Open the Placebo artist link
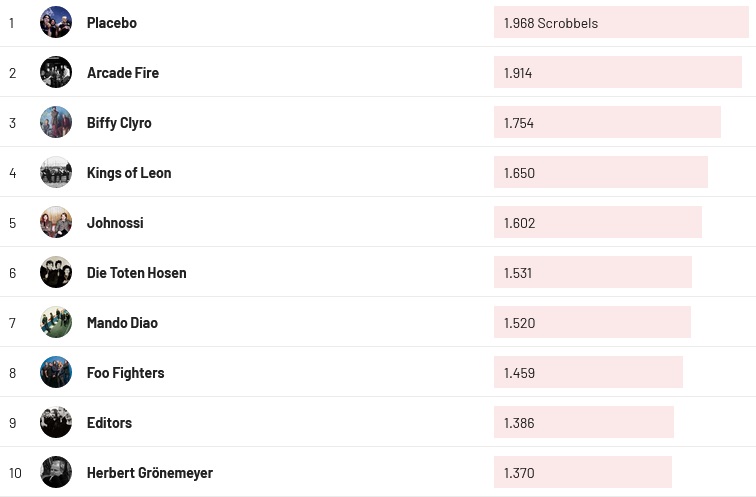Image resolution: width=756 pixels, height=497 pixels. 112,22
